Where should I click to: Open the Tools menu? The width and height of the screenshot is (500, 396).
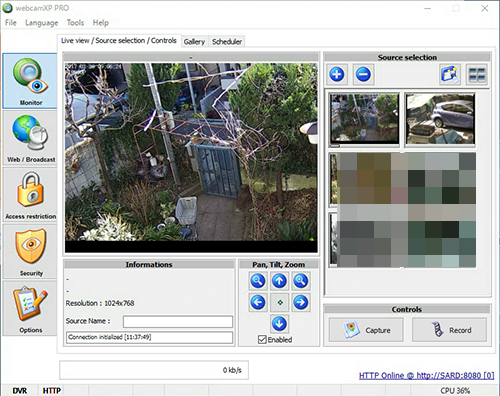(75, 23)
